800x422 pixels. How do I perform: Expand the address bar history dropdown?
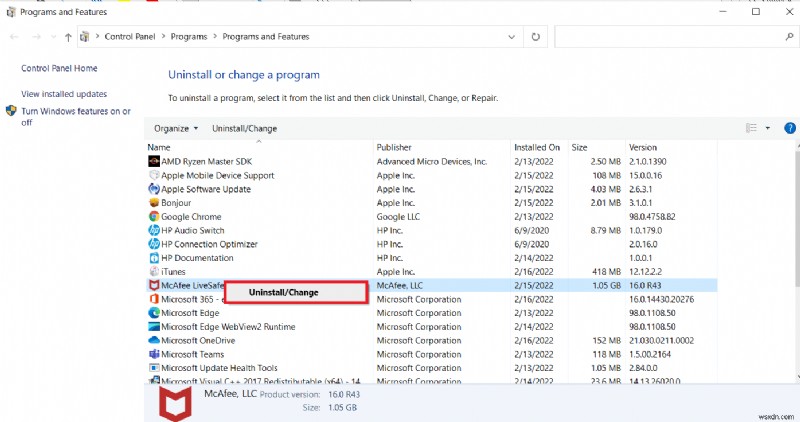pos(511,37)
